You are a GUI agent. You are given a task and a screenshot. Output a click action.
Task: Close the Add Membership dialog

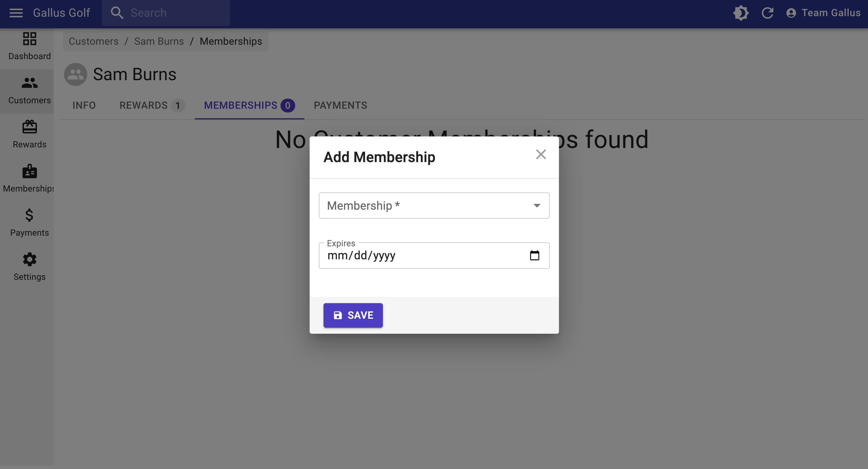coord(541,154)
